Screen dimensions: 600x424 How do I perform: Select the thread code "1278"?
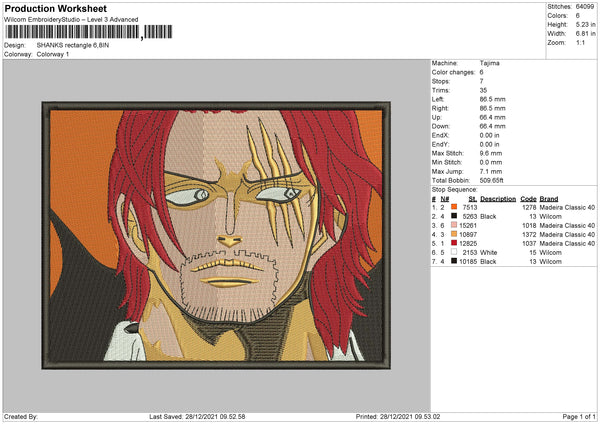tap(529, 207)
